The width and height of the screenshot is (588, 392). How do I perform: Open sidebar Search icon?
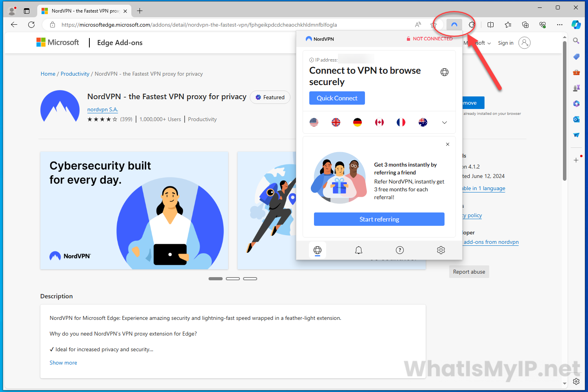(x=576, y=40)
